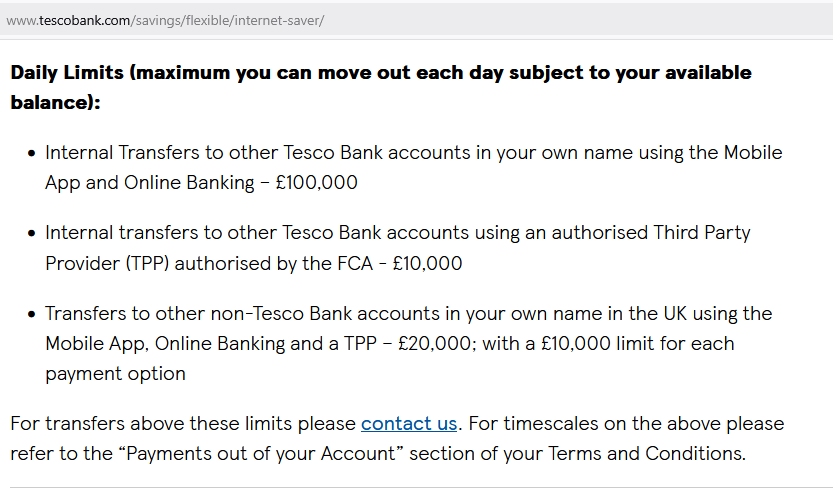Click "App and Online Banking" in first bullet
This screenshot has width=833, height=493.
pos(150,183)
